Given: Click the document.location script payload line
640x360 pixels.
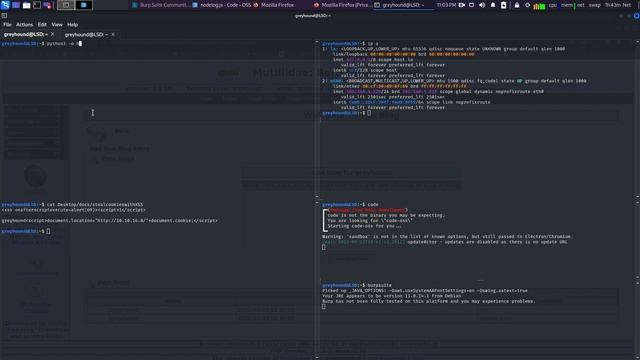Looking at the screenshot, I should [x=109, y=220].
